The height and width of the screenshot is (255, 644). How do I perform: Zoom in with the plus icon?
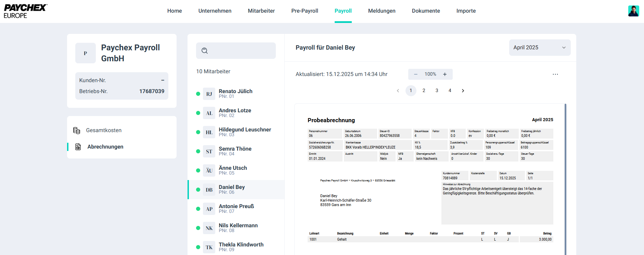coord(445,74)
